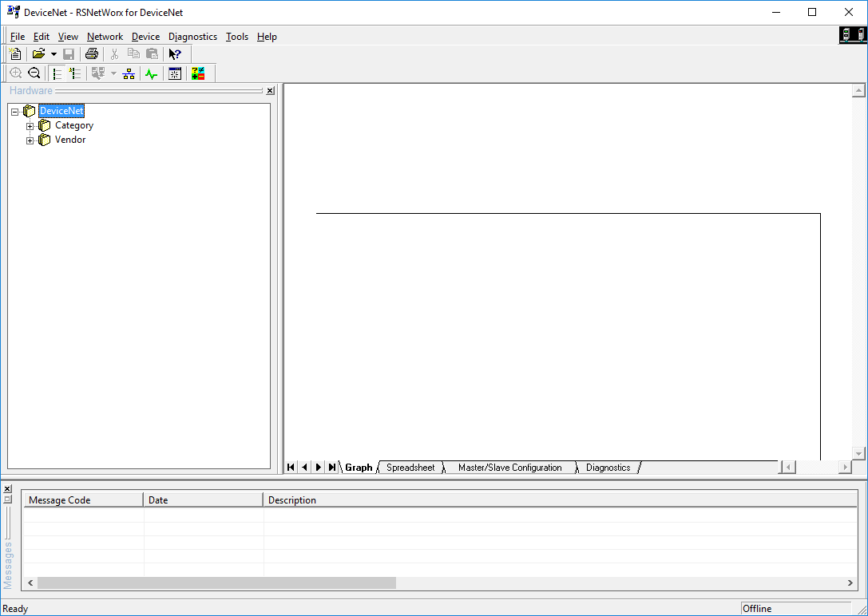Select the DeviceNet tree node

[61, 111]
